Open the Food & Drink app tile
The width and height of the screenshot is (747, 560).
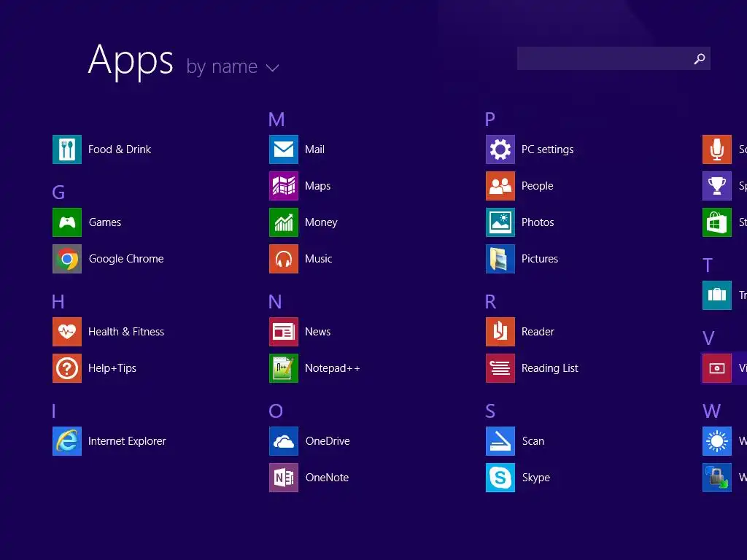pyautogui.click(x=66, y=149)
